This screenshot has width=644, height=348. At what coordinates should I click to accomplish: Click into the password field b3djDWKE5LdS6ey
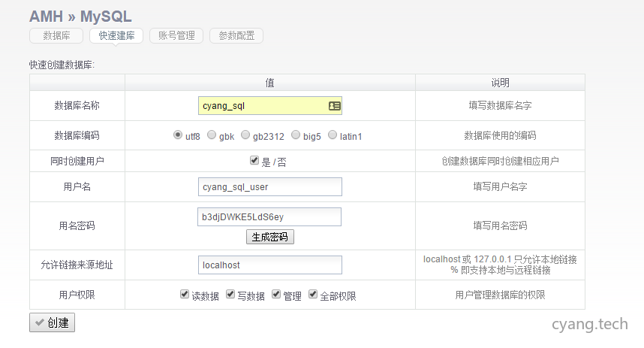(269, 216)
